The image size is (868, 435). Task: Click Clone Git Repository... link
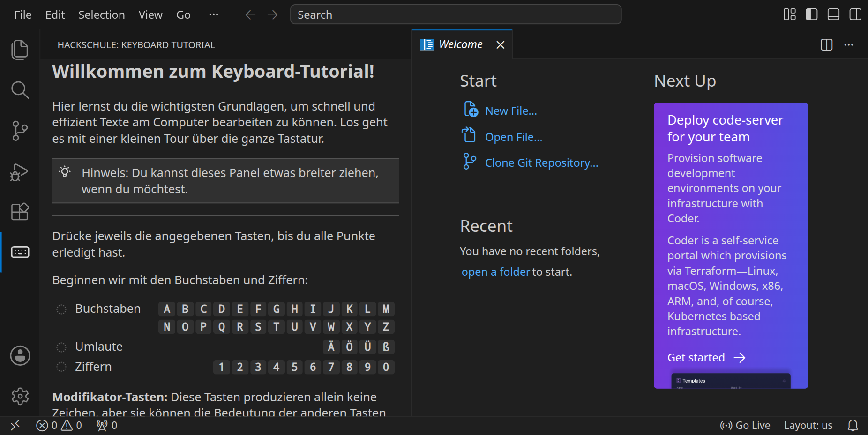(x=542, y=163)
